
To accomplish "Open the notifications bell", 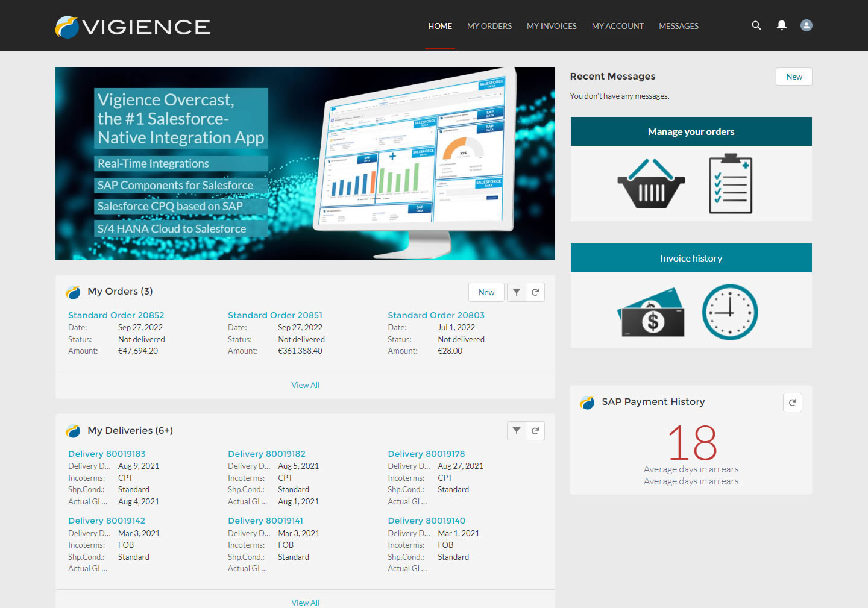I will click(x=782, y=25).
